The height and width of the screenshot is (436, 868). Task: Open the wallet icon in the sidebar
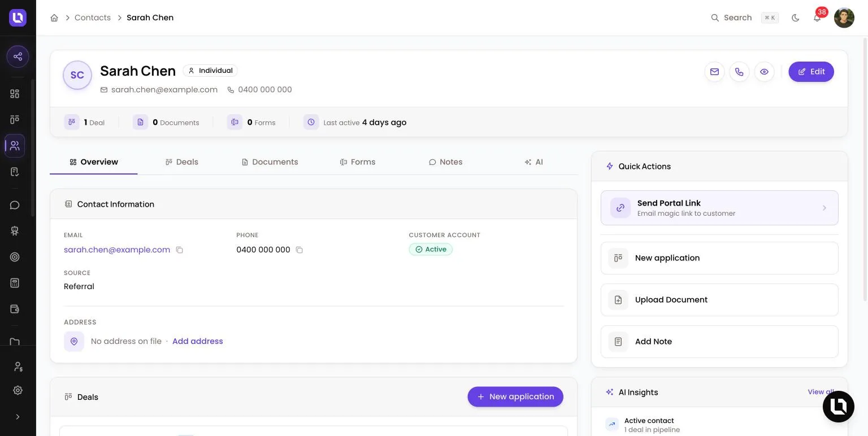(x=15, y=309)
